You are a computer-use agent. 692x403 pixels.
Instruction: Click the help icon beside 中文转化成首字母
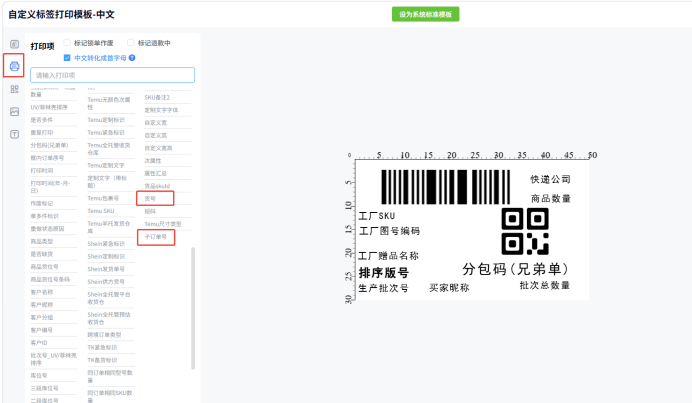point(132,58)
